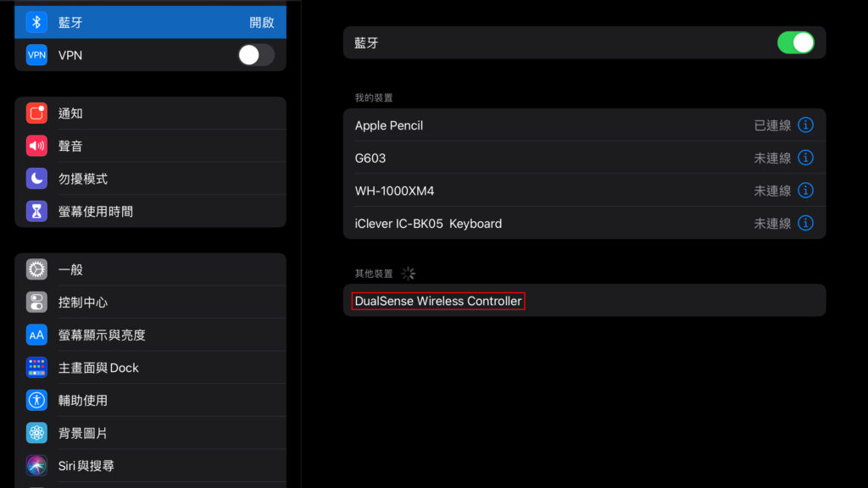Open 聲音 settings row
Viewport: 868px width, 488px height.
click(x=151, y=146)
